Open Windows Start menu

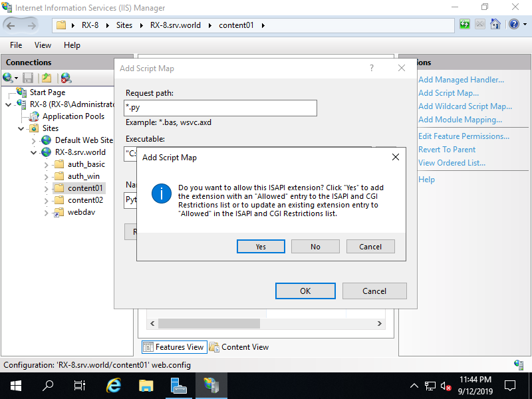(x=15, y=386)
